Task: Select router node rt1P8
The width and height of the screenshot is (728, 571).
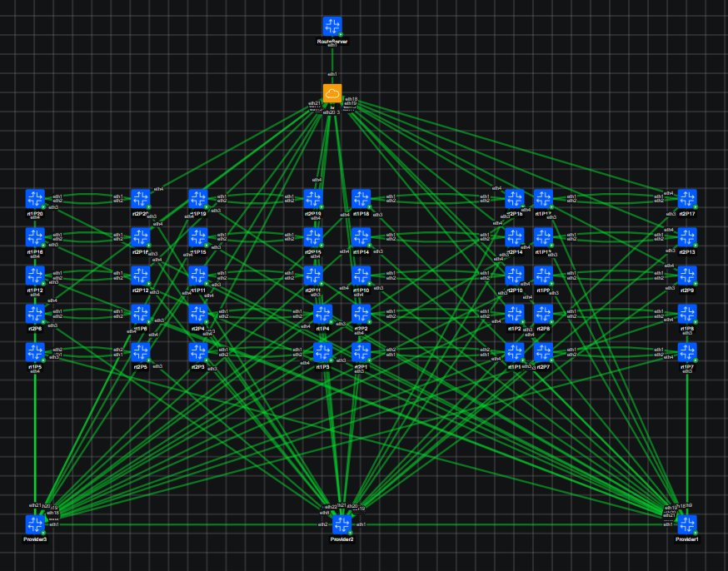Action: [687, 314]
